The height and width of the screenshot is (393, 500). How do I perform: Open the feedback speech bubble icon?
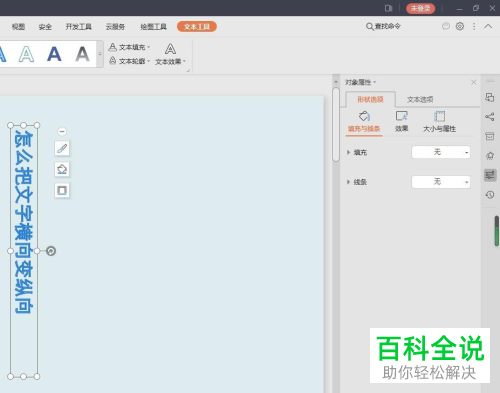point(446,26)
